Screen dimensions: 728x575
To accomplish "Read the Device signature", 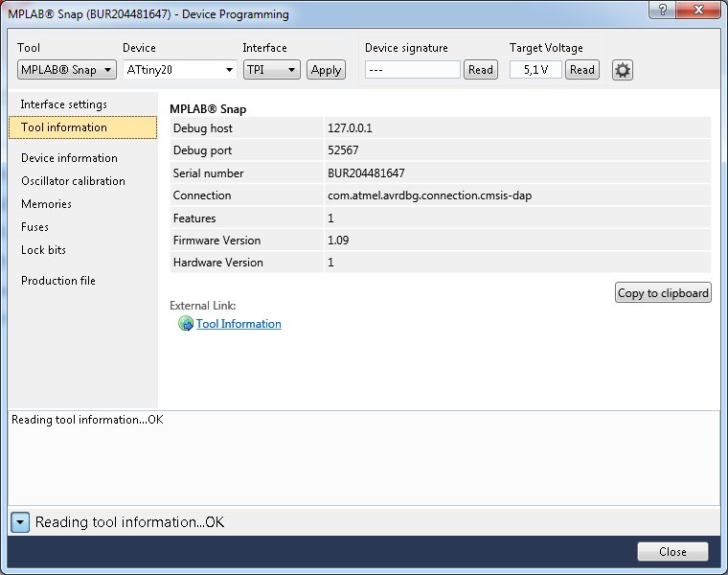I will coord(481,70).
